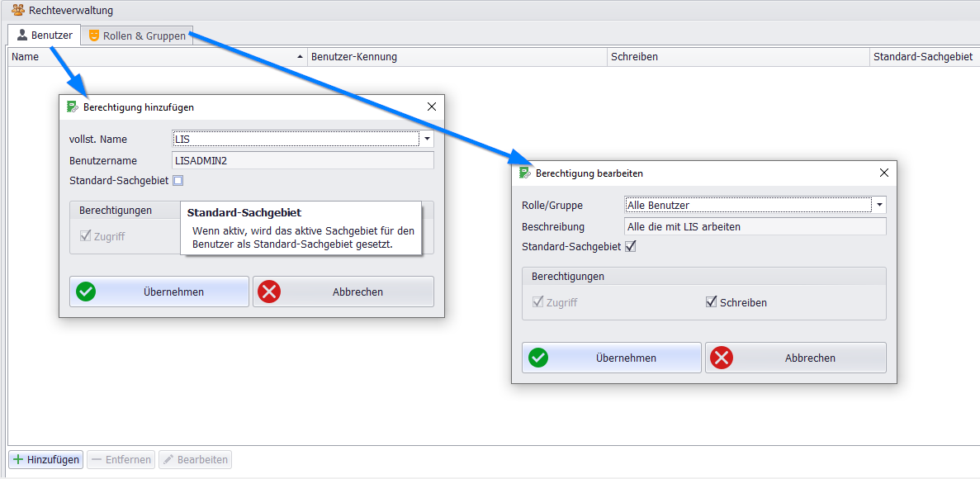Enable Standard-Sachgebiet checkbox in hinzufügen dialog

point(178,180)
